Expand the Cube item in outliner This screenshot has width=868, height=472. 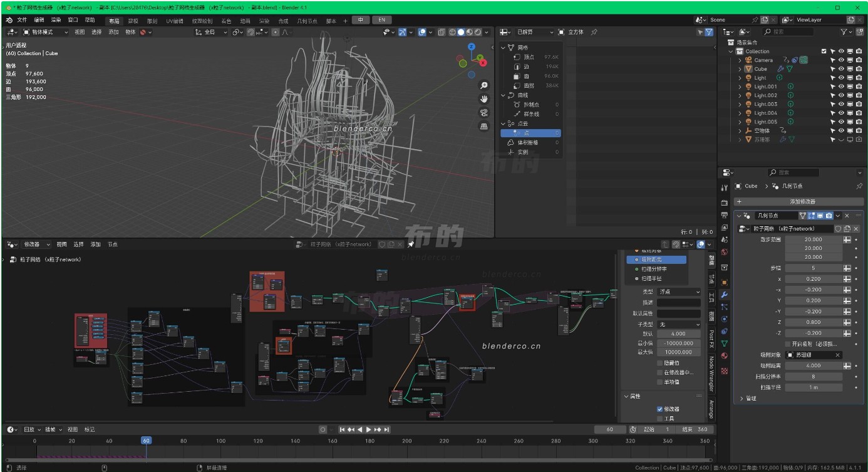coord(739,69)
